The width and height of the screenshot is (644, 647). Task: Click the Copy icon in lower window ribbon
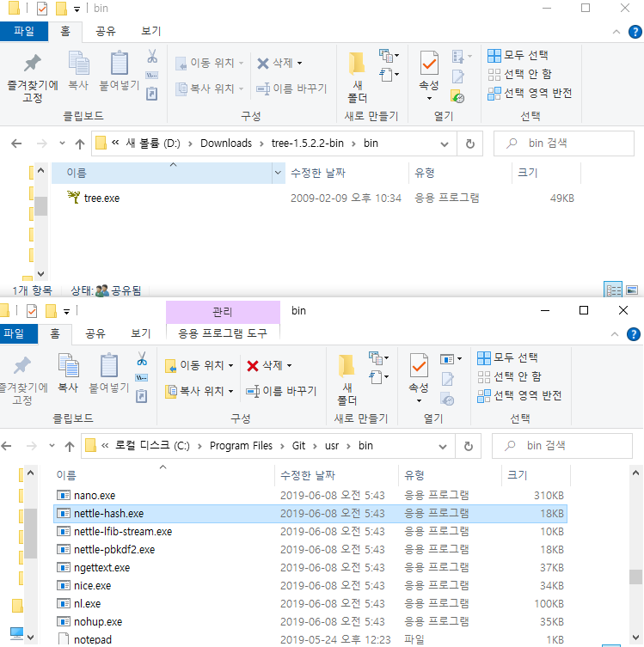click(68, 365)
